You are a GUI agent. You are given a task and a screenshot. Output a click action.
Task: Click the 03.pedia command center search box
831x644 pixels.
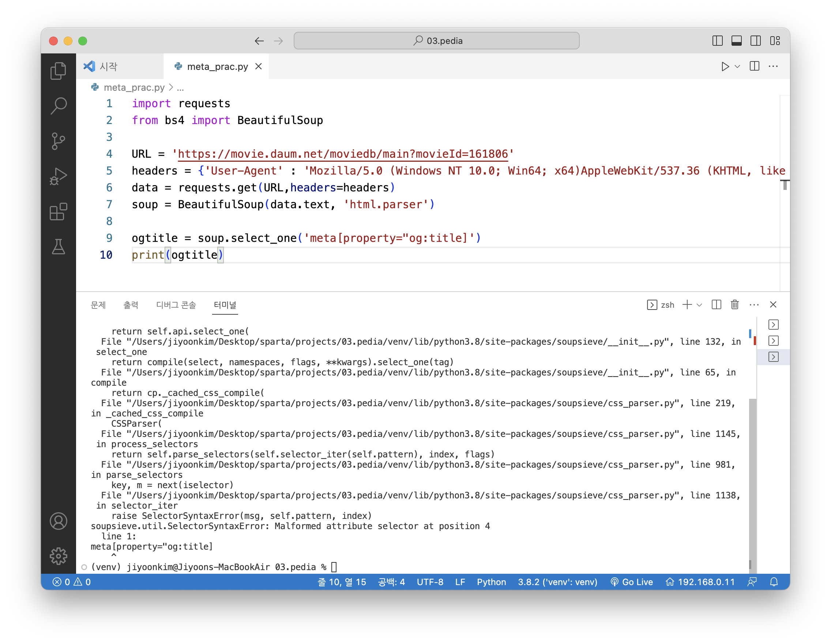pos(436,41)
